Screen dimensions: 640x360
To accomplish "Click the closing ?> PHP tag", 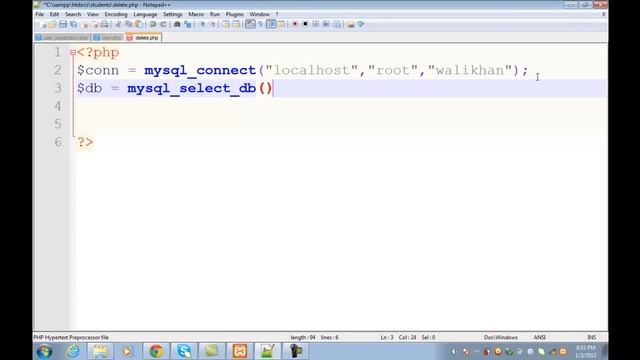I will [85, 142].
